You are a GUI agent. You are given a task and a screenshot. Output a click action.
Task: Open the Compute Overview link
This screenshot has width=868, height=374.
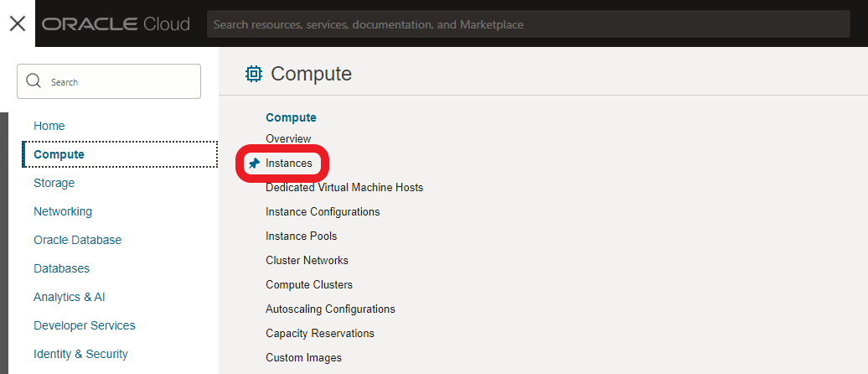[x=288, y=138]
